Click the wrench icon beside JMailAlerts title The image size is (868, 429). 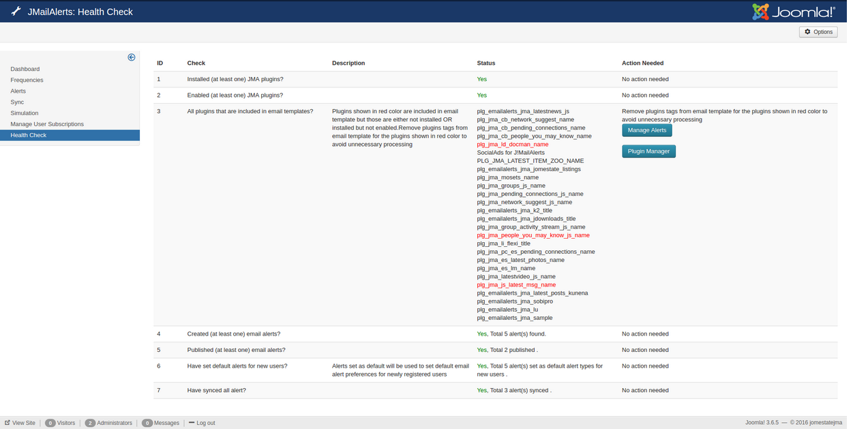tap(16, 12)
